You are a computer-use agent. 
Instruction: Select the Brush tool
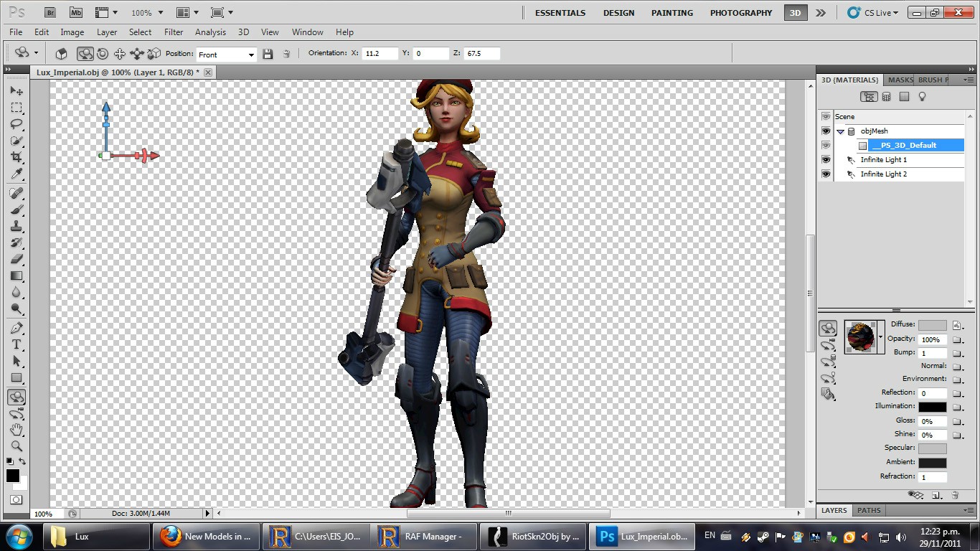click(17, 209)
